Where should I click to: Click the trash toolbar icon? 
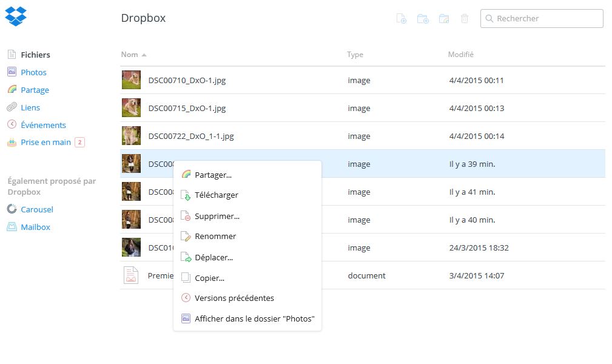click(465, 19)
